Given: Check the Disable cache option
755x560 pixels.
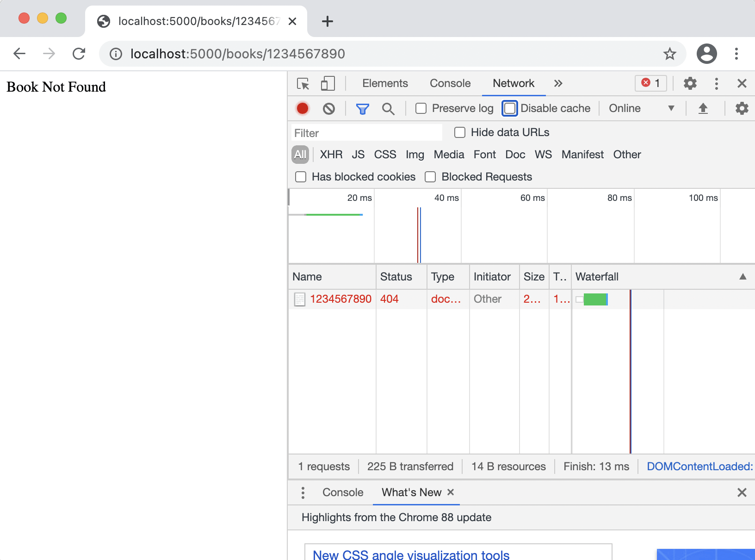Looking at the screenshot, I should tap(510, 108).
